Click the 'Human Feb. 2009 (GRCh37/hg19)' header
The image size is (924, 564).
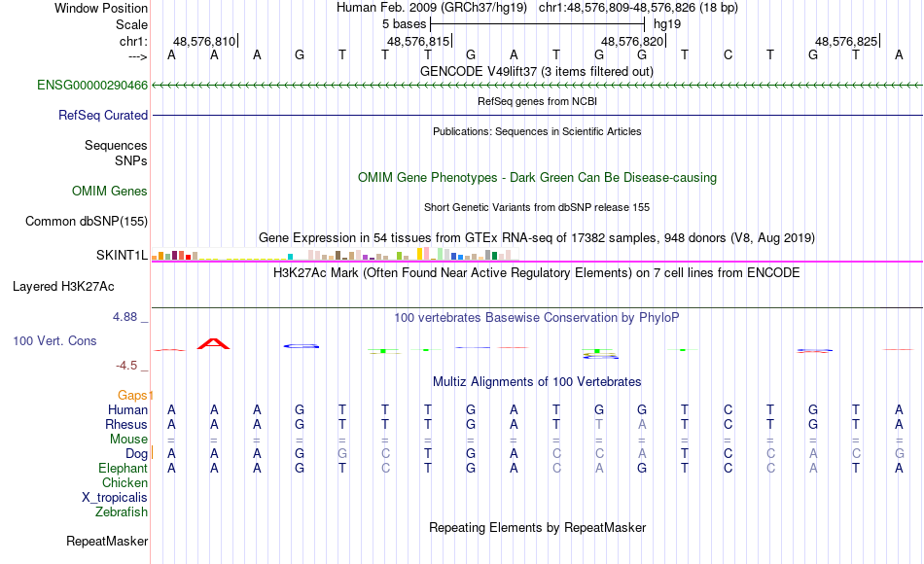pyautogui.click(x=434, y=8)
